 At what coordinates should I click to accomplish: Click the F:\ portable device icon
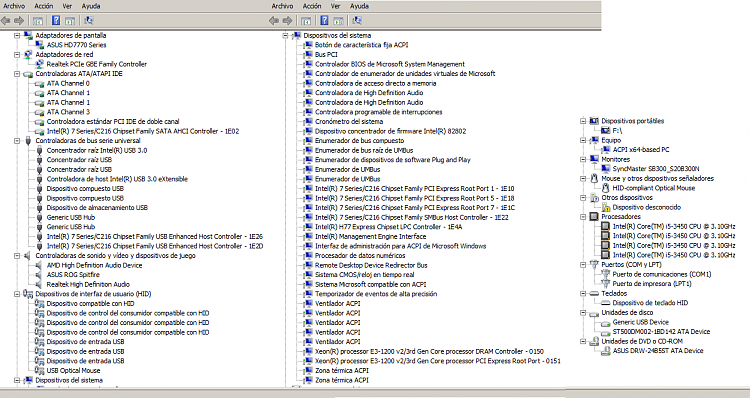pyautogui.click(x=606, y=131)
